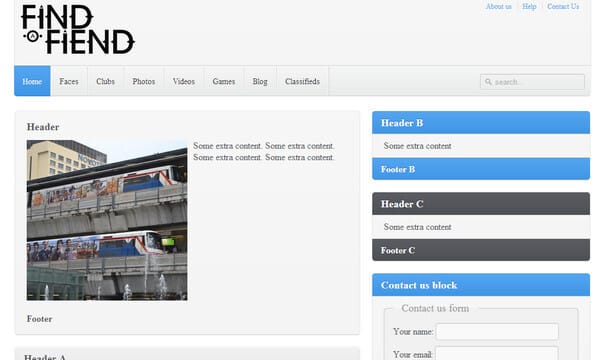The width and height of the screenshot is (600, 360).
Task: Go to the Faces menu item
Action: [69, 81]
